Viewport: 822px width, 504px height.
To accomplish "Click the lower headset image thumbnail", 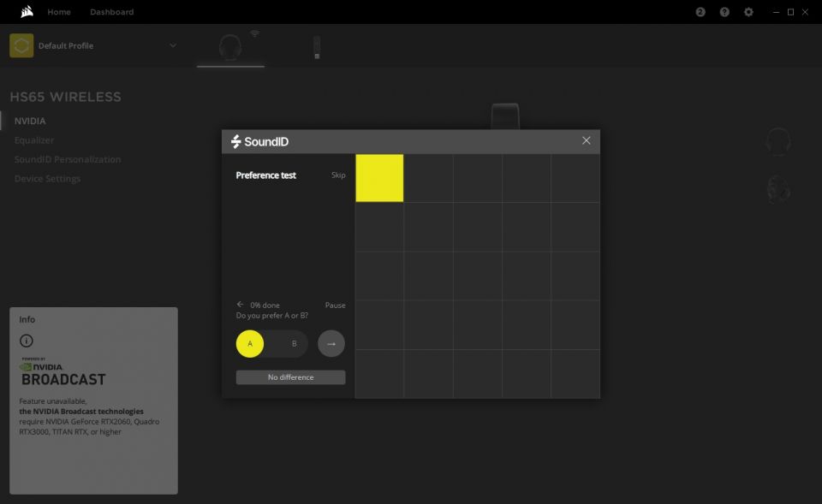I will point(778,190).
